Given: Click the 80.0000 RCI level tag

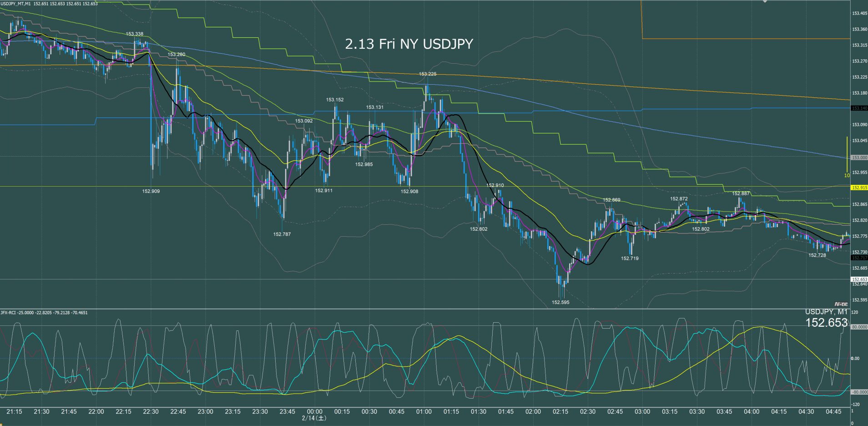Looking at the screenshot, I should [859, 327].
